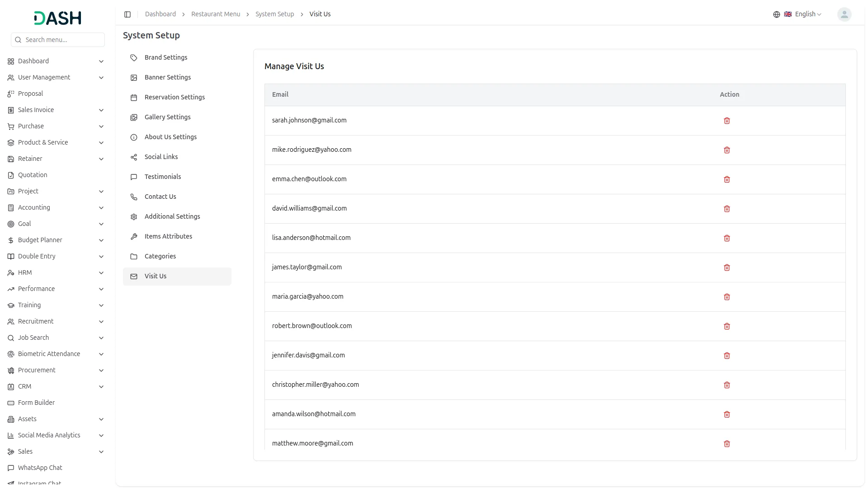Click the Dashboard breadcrumb link
Screen dimensions: 868x488
(160, 14)
